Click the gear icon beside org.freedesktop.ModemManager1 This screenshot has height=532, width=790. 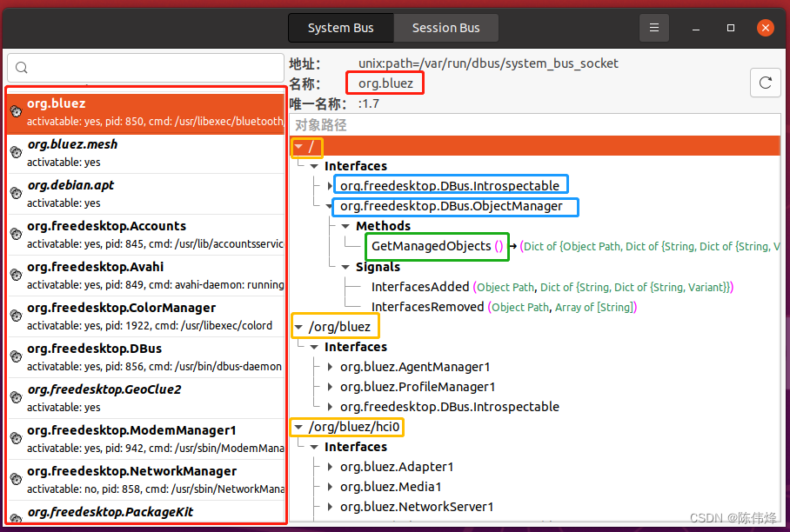coord(17,438)
